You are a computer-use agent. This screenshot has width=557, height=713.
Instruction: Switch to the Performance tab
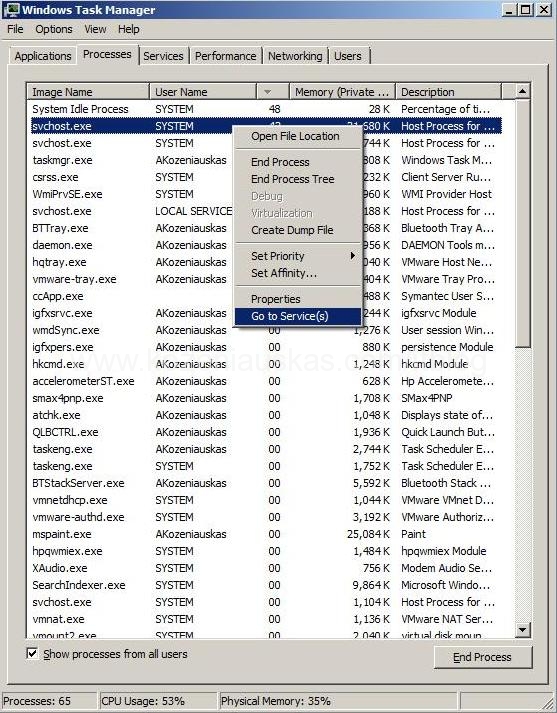(x=226, y=56)
